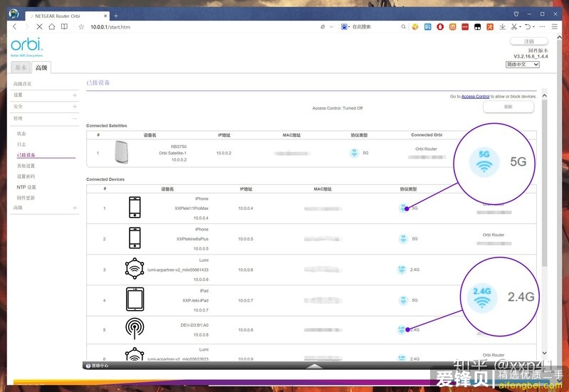Screen dimensions: 569x392
Task: Click the device list scrollbar up arrow
Action: pyautogui.click(x=544, y=95)
